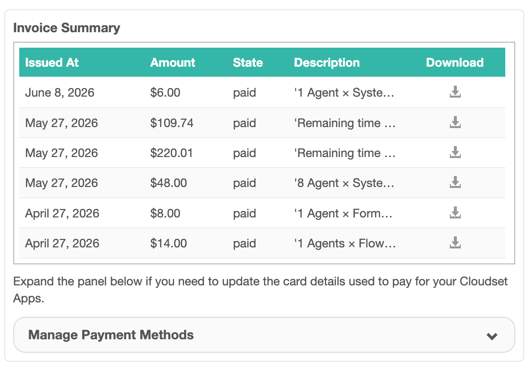
Task: Select the $48.00 amount cell
Action: (168, 183)
